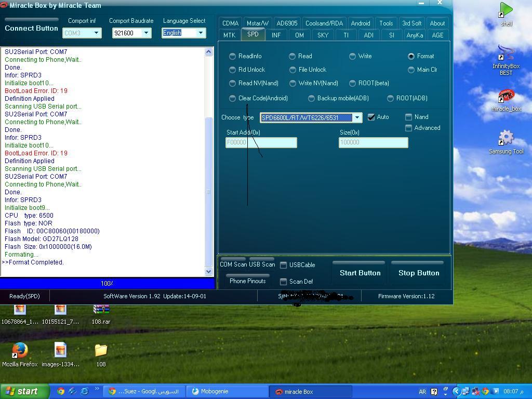The height and width of the screenshot is (399, 532).
Task: Select the images-1334 file icon
Action: (x=60, y=354)
